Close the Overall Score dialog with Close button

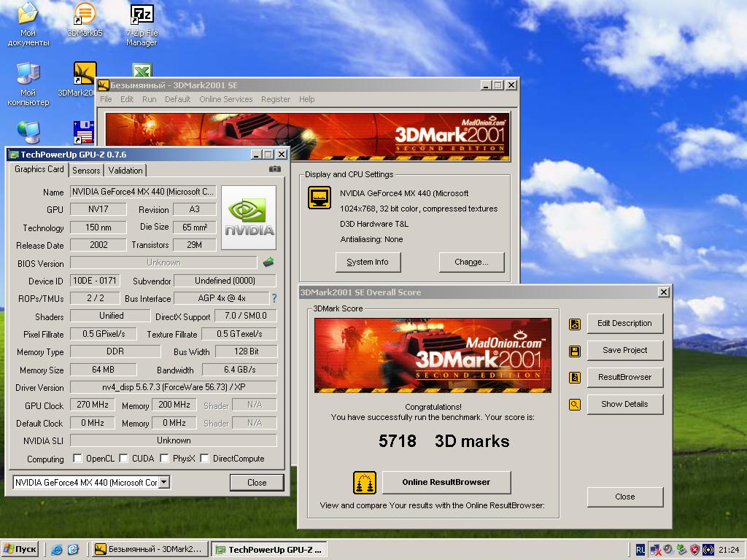pos(624,497)
